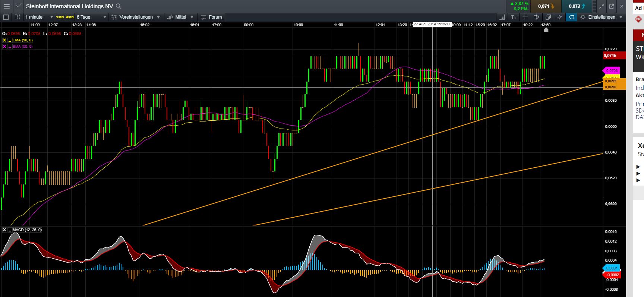The width and height of the screenshot is (644, 297).
Task: Minimize the MACD (12, 26, 9) panel
Action: point(10,230)
